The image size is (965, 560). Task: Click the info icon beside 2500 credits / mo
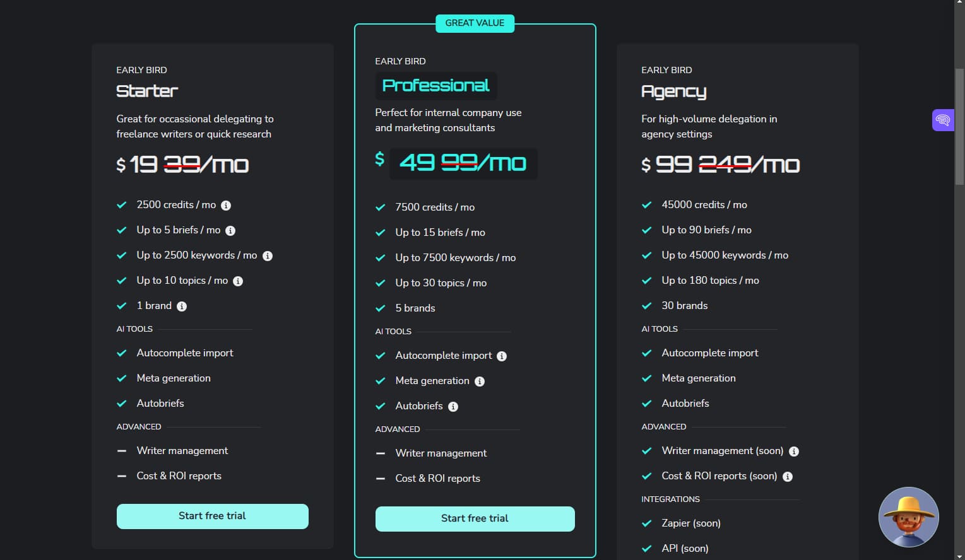click(227, 205)
